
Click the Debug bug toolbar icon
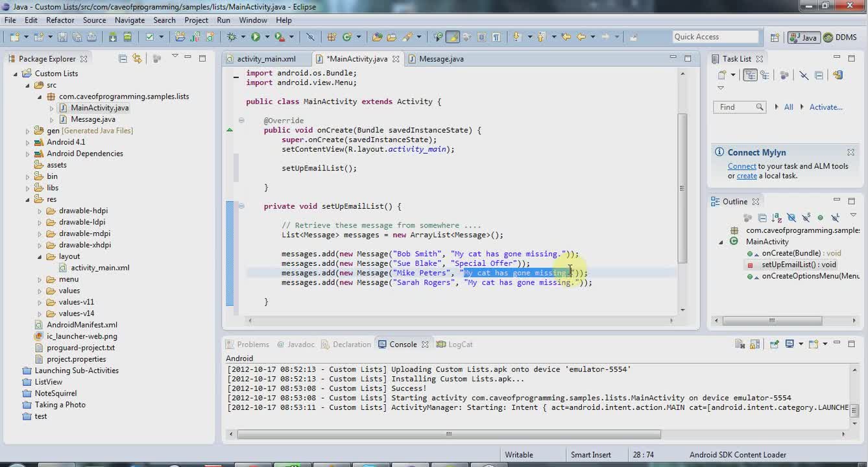coord(232,37)
